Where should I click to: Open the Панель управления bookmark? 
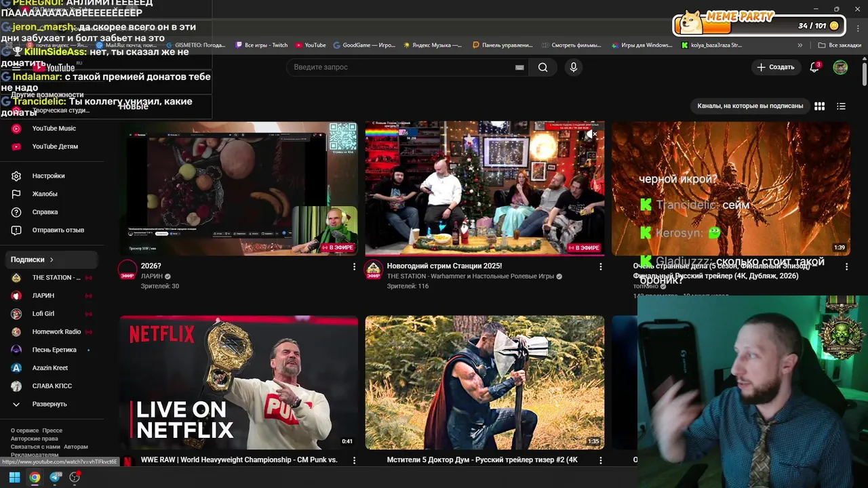tap(502, 45)
